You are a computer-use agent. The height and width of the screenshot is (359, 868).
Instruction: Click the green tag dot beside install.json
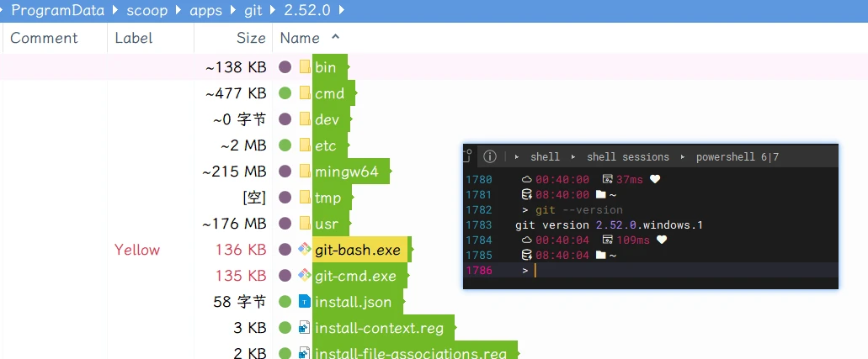pos(285,302)
